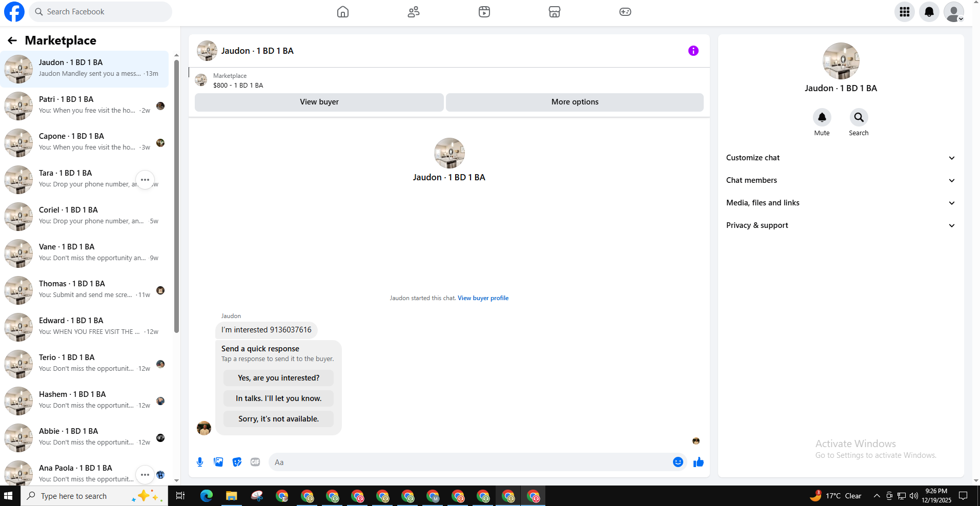980x506 pixels.
Task: Open Task View on the taskbar
Action: click(180, 496)
